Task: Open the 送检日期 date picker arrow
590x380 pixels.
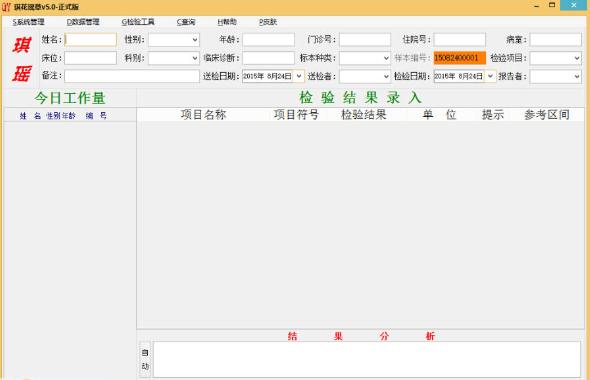Action: click(x=299, y=76)
